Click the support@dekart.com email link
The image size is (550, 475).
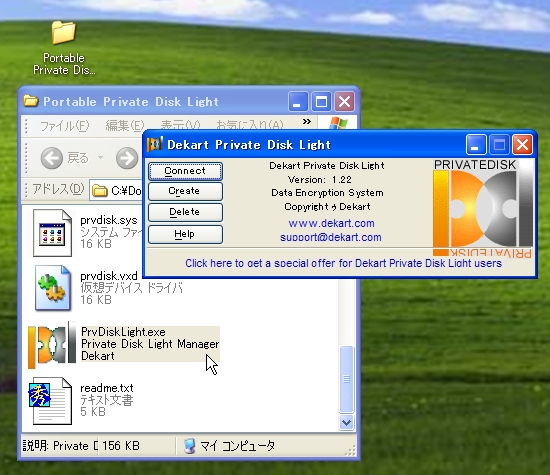click(330, 237)
